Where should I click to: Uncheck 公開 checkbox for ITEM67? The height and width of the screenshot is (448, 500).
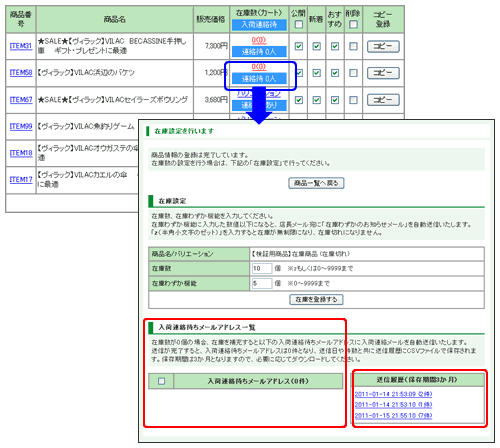(x=299, y=100)
